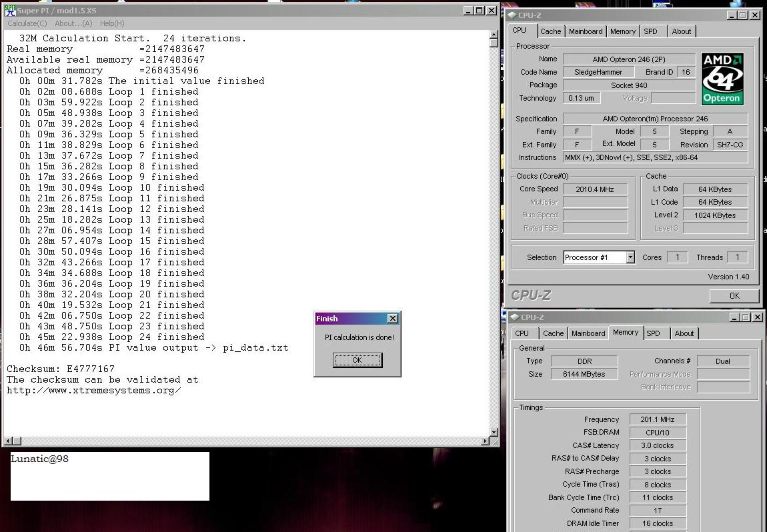
Task: Click OK button in upper CPU-Z window
Action: (734, 296)
